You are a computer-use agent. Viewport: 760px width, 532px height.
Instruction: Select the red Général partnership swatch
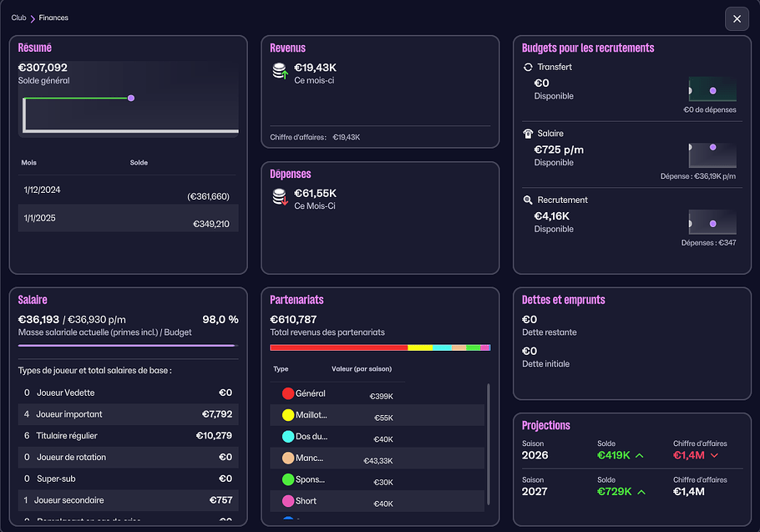[288, 393]
